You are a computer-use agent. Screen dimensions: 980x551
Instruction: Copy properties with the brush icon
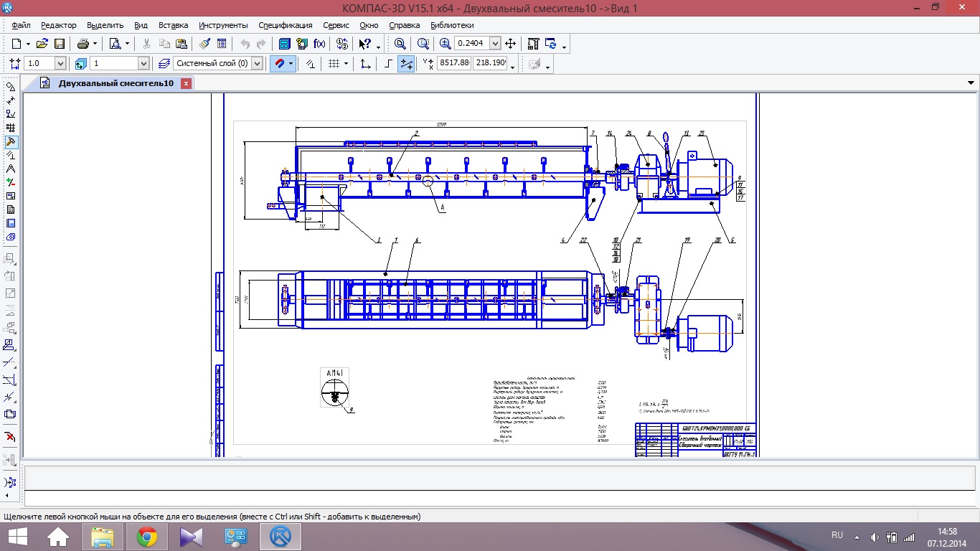coord(204,44)
